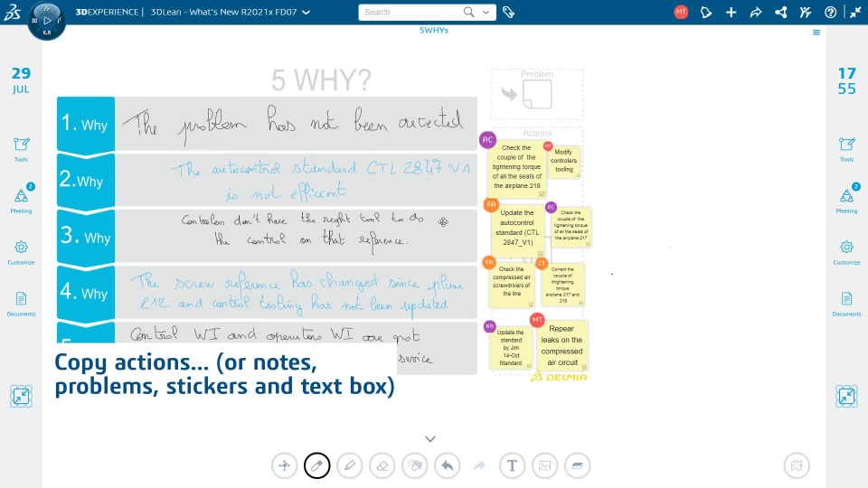
Task: Select the small 'airplane 217' action note
Action: coord(571,228)
